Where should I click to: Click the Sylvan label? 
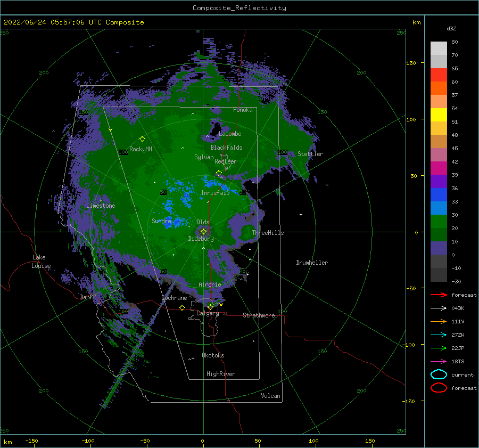tap(204, 157)
